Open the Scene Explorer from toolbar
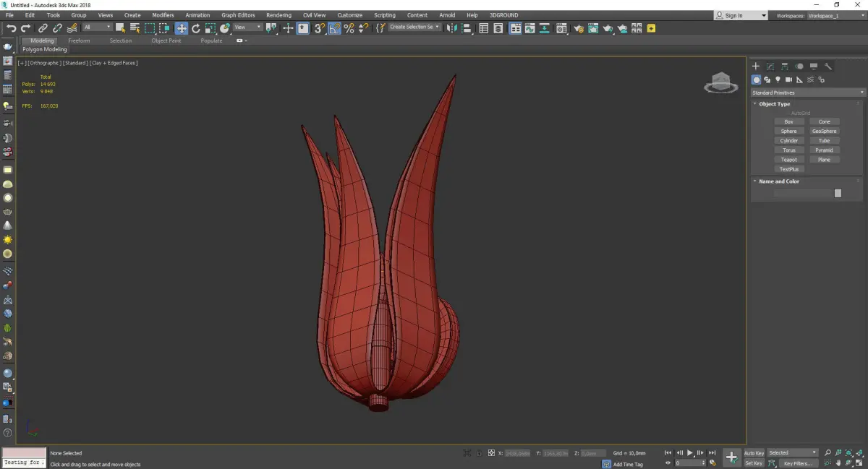 pyautogui.click(x=483, y=28)
